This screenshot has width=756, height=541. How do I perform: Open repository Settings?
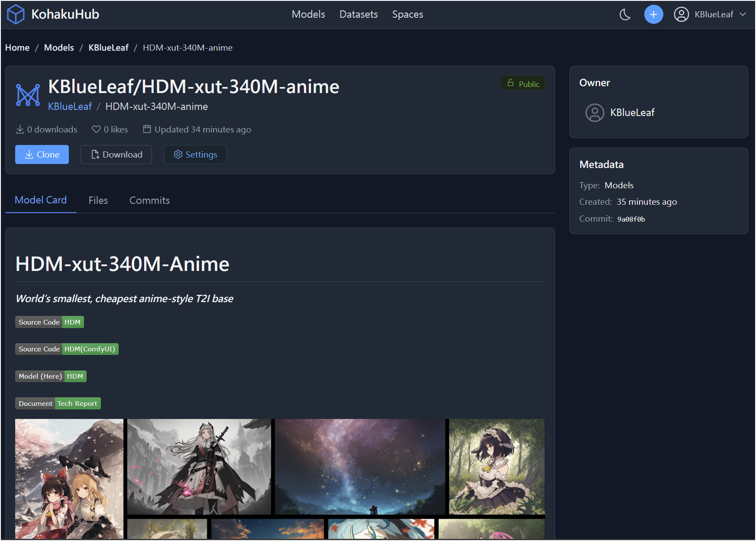[195, 155]
